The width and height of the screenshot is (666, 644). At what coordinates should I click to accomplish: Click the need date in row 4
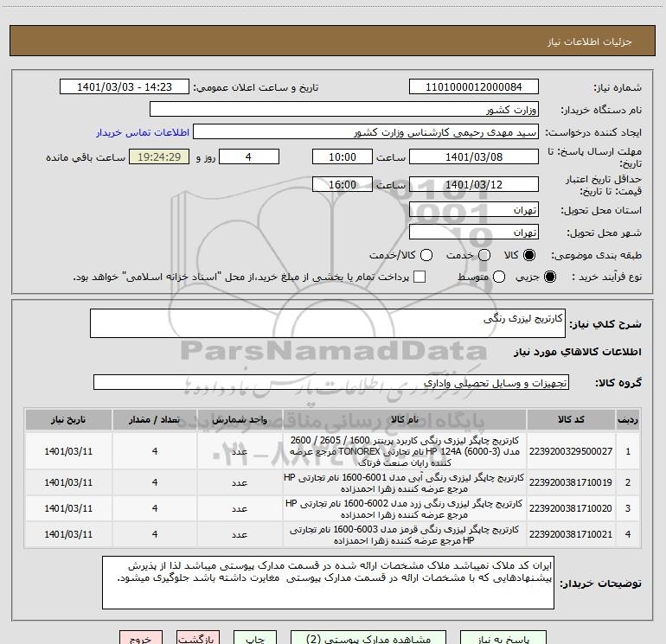point(68,534)
